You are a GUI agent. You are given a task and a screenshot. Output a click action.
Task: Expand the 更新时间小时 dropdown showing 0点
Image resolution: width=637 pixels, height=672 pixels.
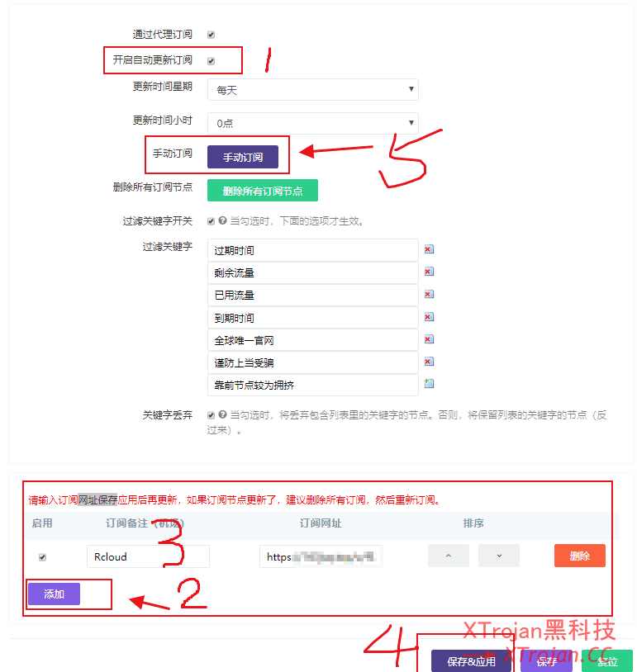(x=312, y=123)
